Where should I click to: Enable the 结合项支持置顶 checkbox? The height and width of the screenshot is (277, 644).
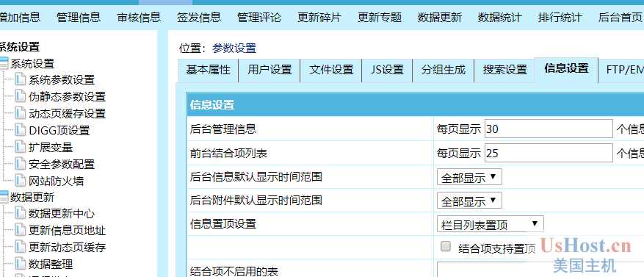446,247
